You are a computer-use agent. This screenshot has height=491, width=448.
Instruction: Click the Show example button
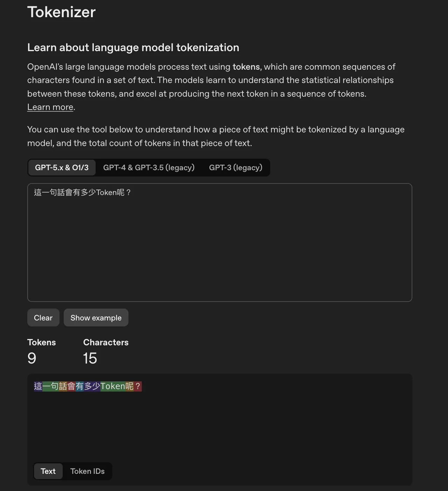tap(96, 318)
